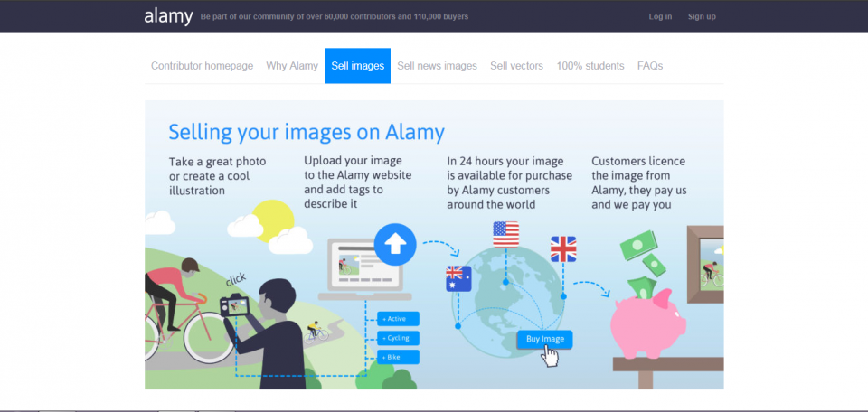Open the 100% students tab
868x412 pixels.
[x=590, y=66]
